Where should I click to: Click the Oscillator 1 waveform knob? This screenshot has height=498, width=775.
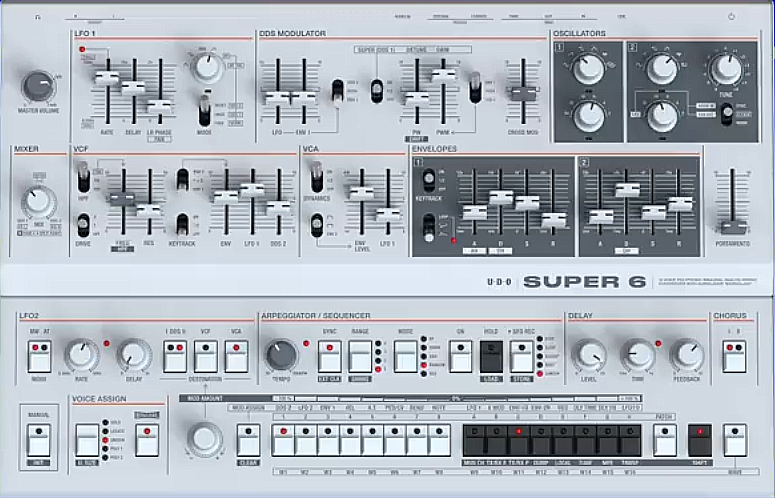(588, 68)
